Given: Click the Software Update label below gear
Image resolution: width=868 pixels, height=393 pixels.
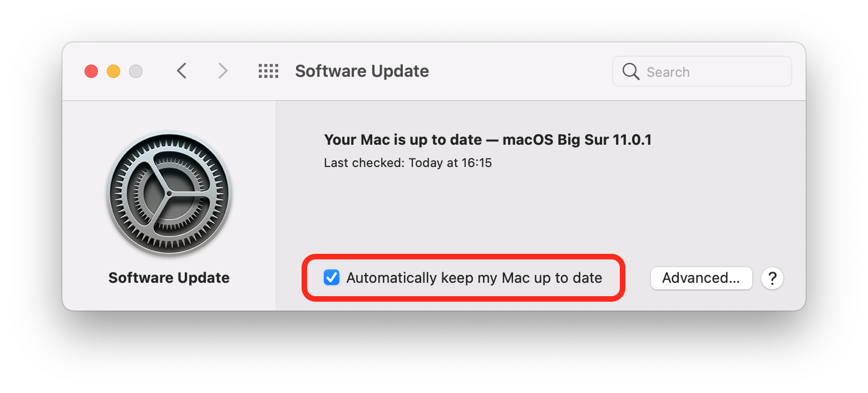Looking at the screenshot, I should click(x=169, y=278).
